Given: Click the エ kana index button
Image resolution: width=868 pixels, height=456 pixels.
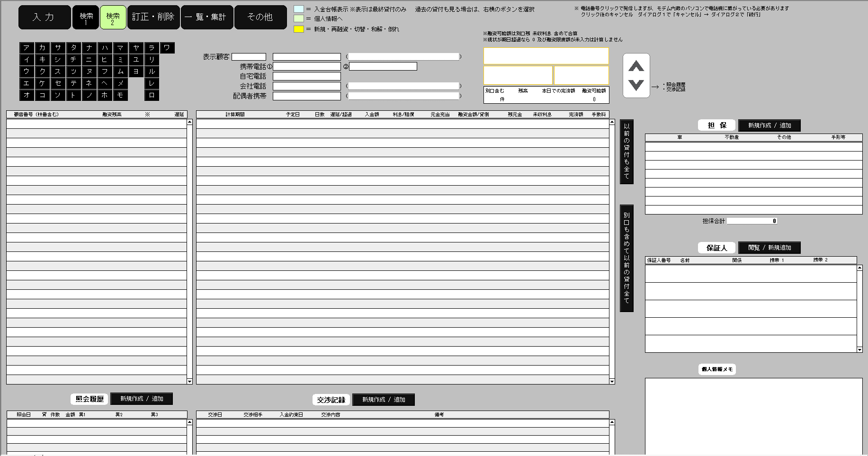Looking at the screenshot, I should pyautogui.click(x=27, y=83).
